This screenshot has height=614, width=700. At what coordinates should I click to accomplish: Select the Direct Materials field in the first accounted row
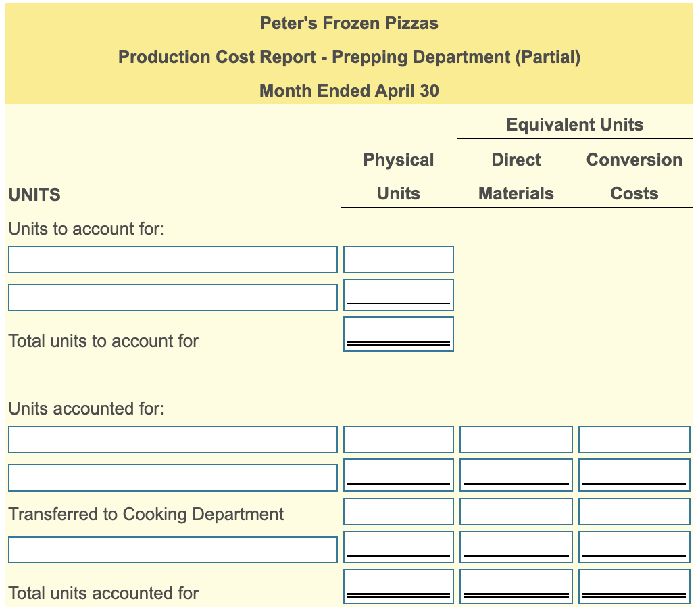coord(516,440)
